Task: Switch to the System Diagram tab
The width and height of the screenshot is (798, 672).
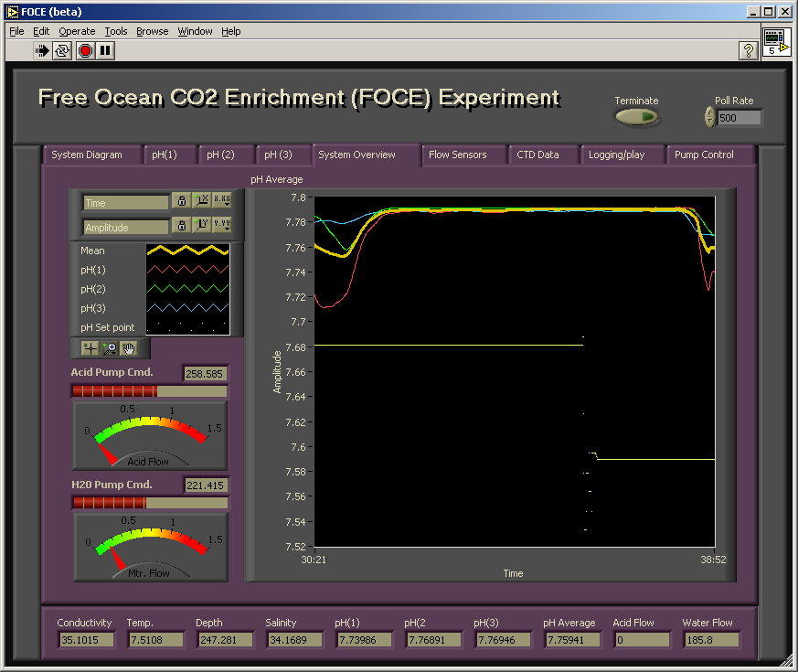Action: pos(91,155)
